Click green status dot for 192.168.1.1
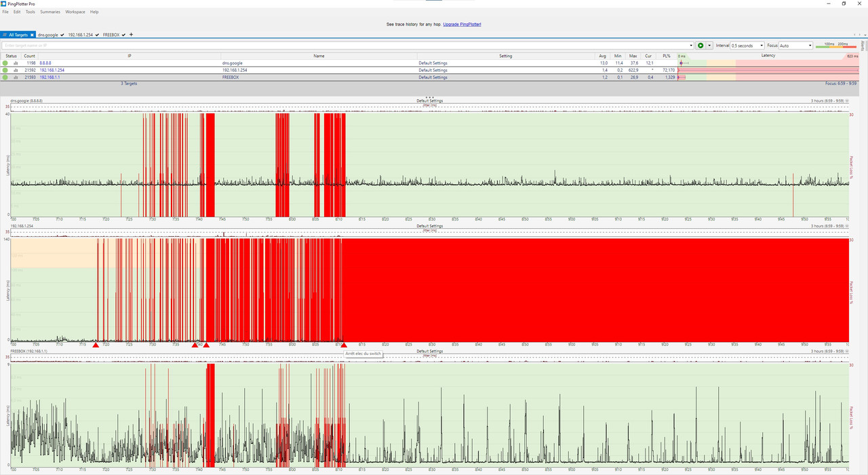Screen dimensions: 868x475 tap(5, 77)
